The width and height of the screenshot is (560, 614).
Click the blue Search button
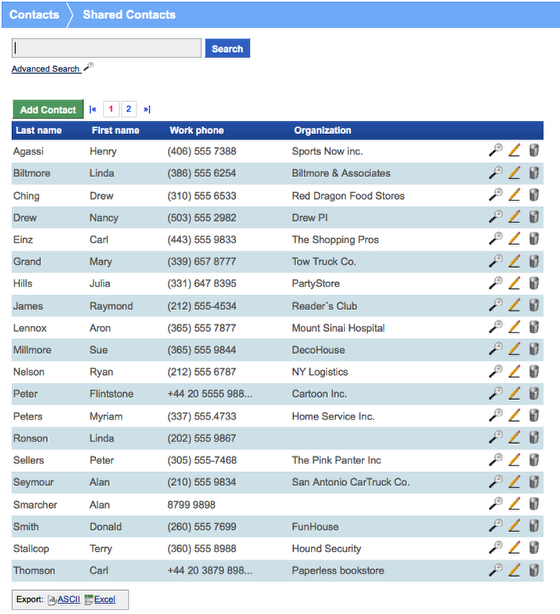[x=228, y=48]
